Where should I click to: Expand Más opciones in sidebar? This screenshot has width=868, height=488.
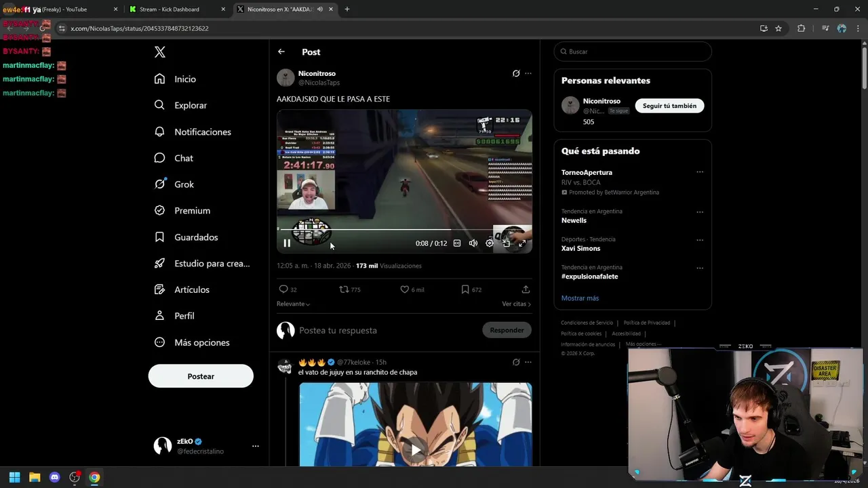point(191,342)
